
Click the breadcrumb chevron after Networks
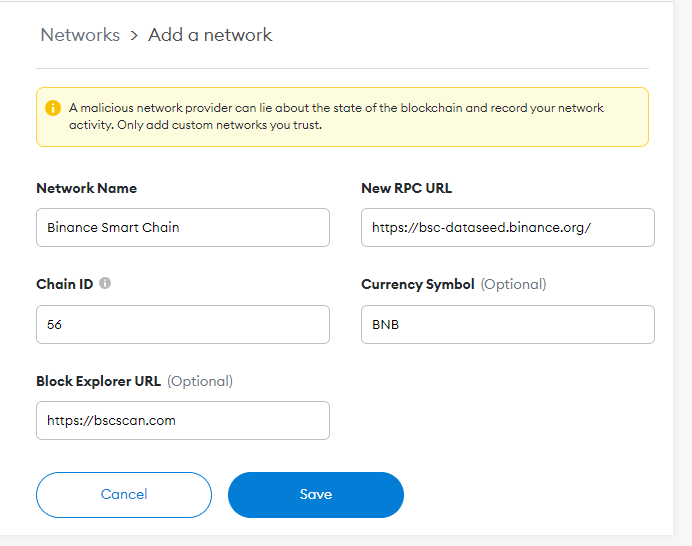[134, 35]
